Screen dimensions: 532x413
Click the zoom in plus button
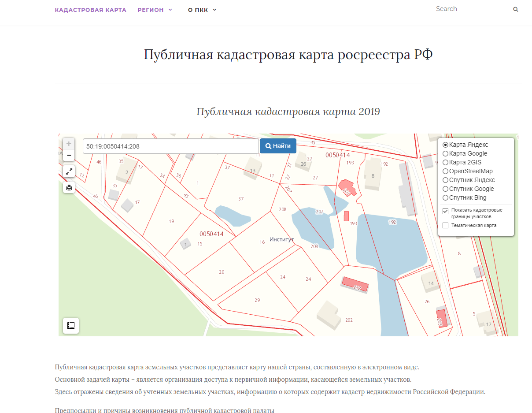(x=69, y=144)
